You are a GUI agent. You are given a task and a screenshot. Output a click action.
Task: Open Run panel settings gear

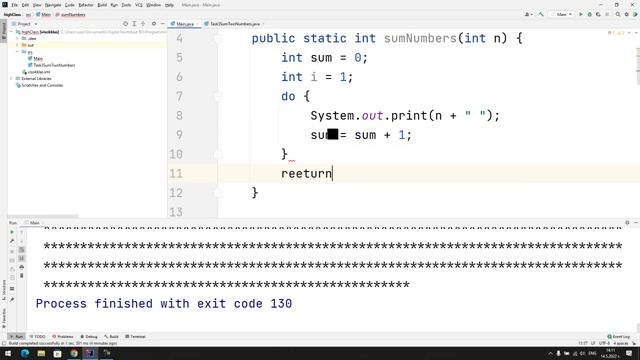(x=627, y=222)
